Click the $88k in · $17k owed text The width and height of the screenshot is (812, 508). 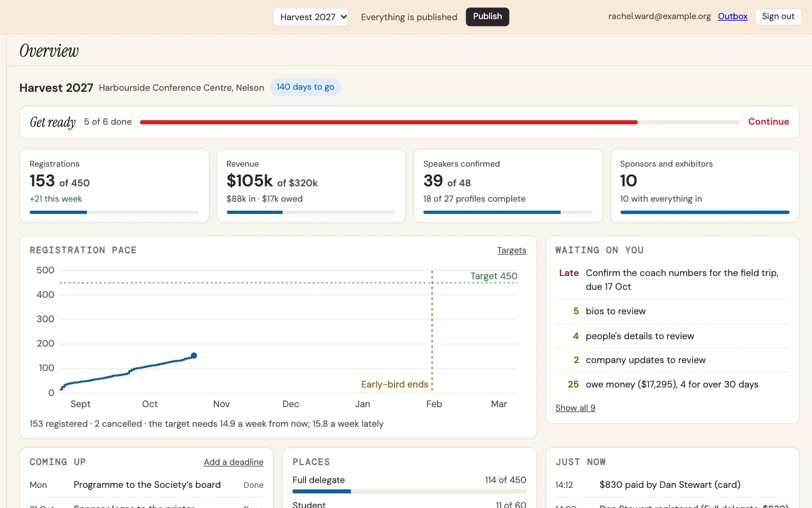tap(265, 199)
